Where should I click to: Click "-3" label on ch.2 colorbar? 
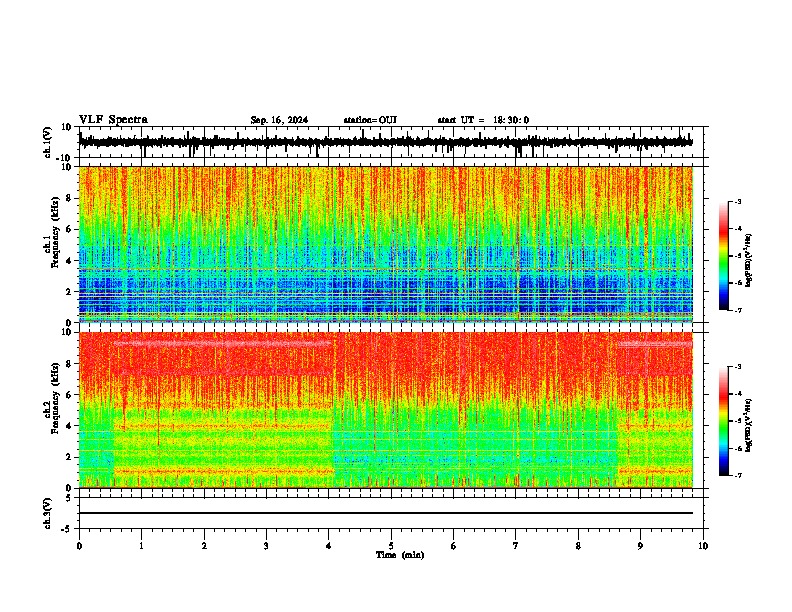[x=738, y=367]
